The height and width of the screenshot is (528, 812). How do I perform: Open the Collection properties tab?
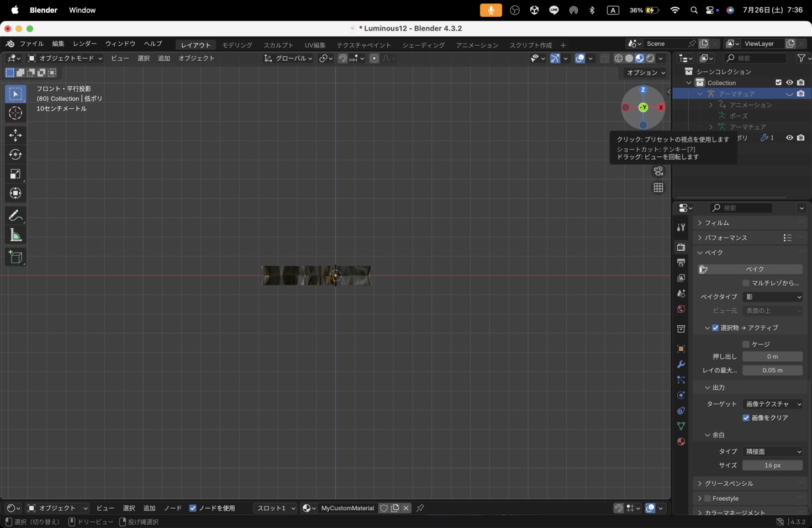click(x=681, y=329)
